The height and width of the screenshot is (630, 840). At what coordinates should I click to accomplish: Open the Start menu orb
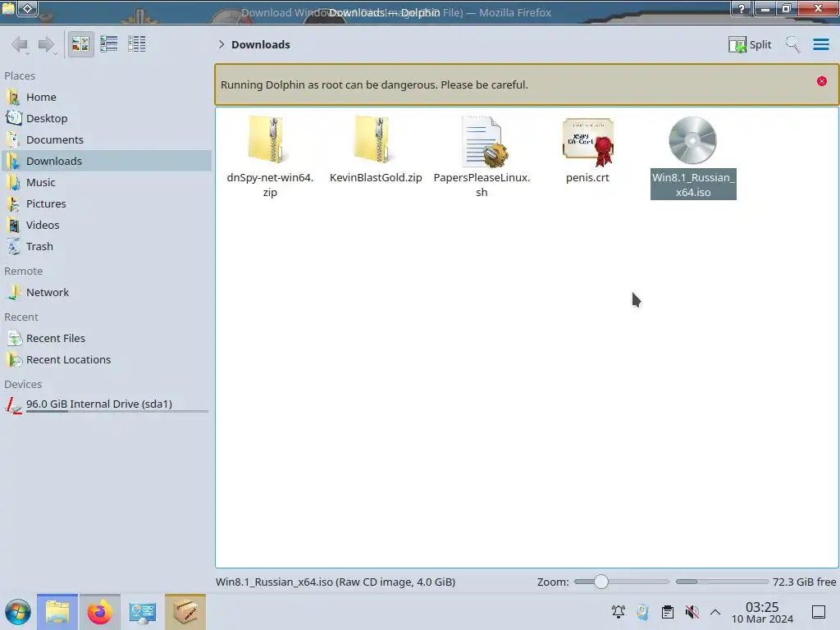tap(18, 612)
